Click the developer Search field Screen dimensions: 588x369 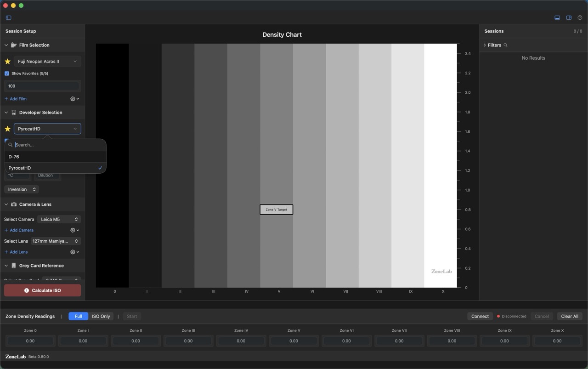point(56,145)
